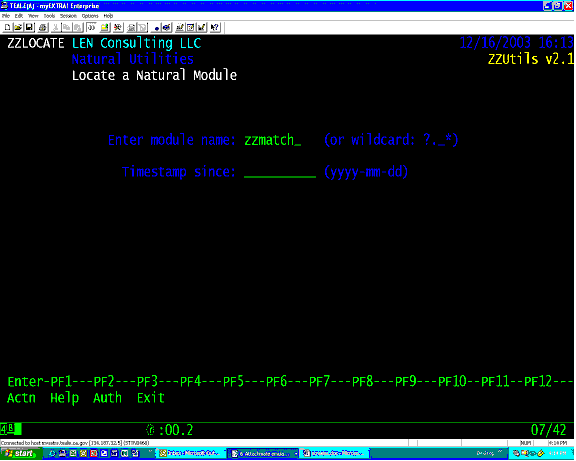Screen dimensions: 576x461
Task: Click the Connected to host status text
Action: click(x=75, y=443)
